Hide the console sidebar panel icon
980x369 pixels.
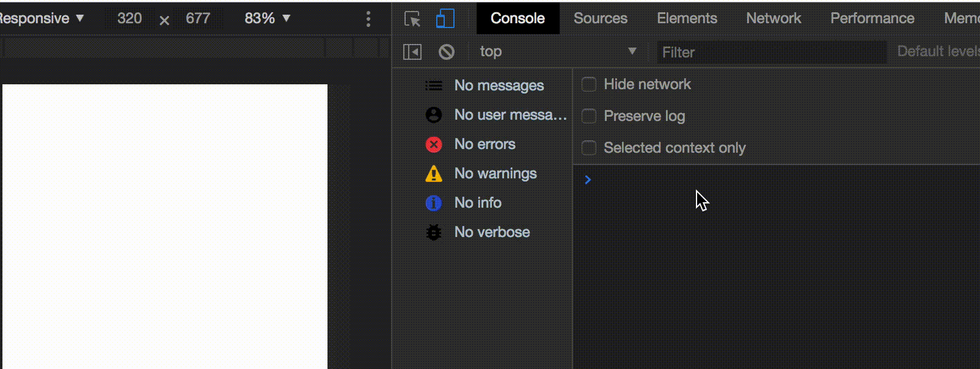412,52
